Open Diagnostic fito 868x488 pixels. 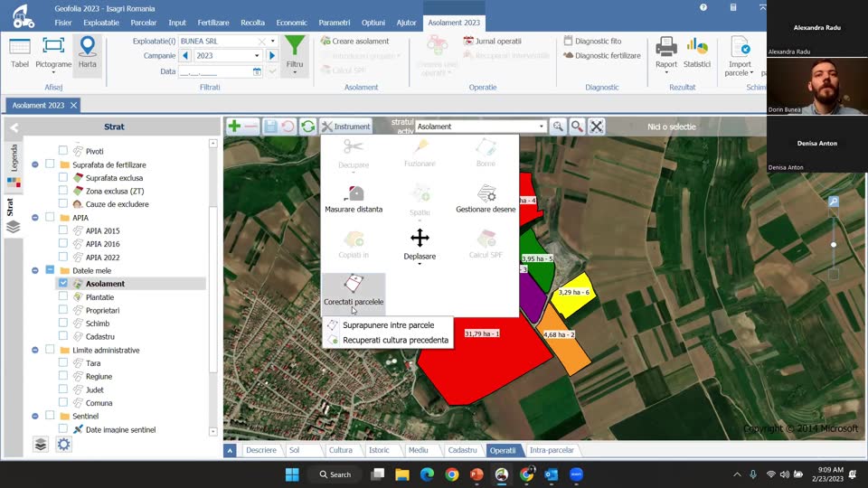(592, 41)
